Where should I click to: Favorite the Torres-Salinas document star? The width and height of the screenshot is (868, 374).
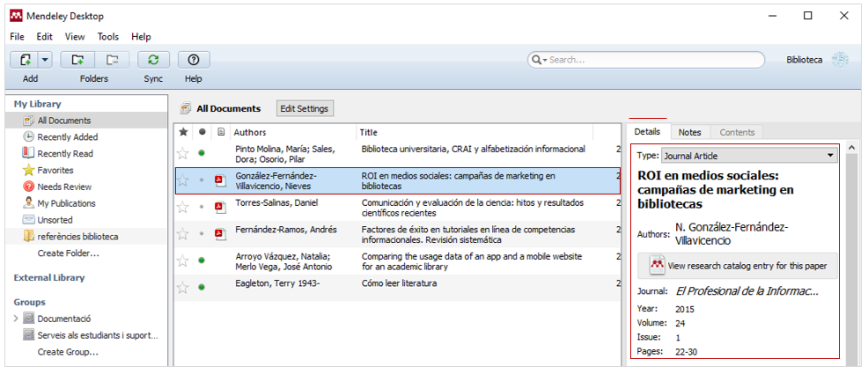183,207
